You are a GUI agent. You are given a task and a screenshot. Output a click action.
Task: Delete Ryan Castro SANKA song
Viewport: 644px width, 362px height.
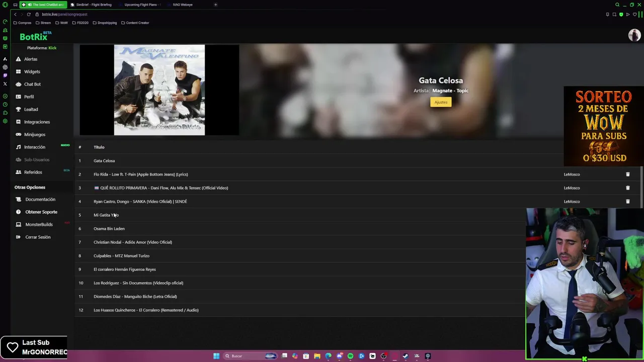[x=627, y=202]
